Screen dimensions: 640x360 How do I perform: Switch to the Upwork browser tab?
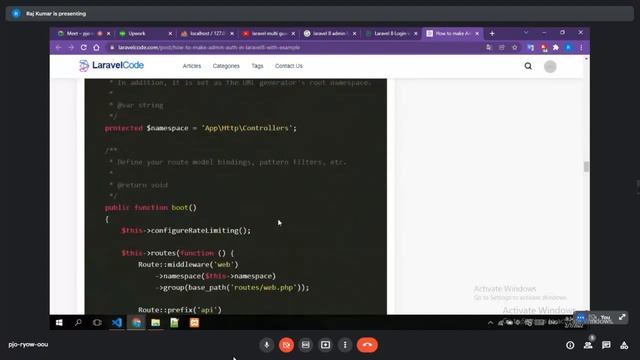(145, 33)
